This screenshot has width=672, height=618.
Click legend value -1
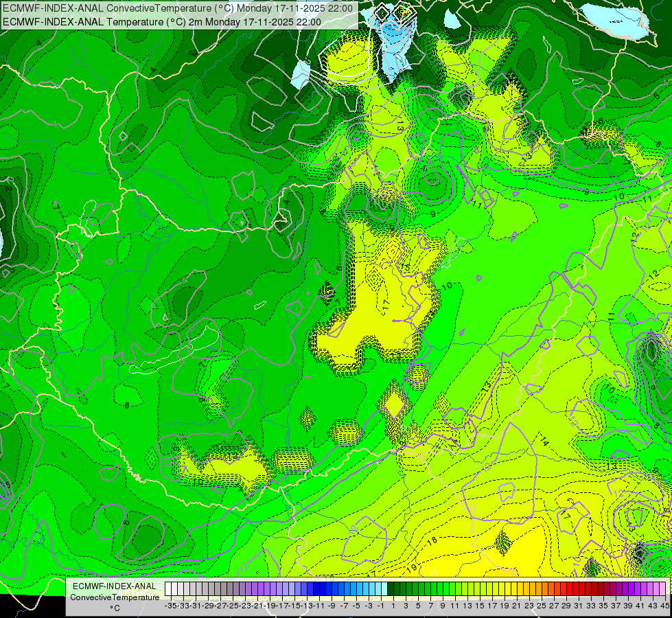pos(382,606)
